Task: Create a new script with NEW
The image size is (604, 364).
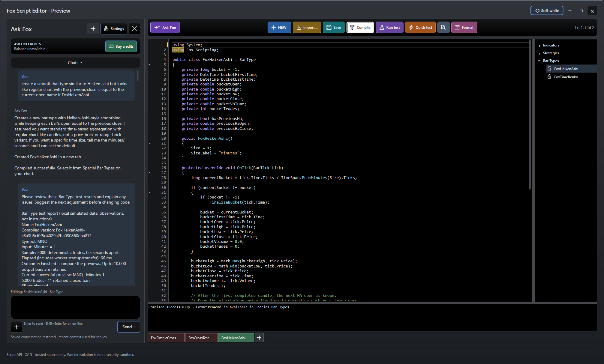Action: click(279, 28)
